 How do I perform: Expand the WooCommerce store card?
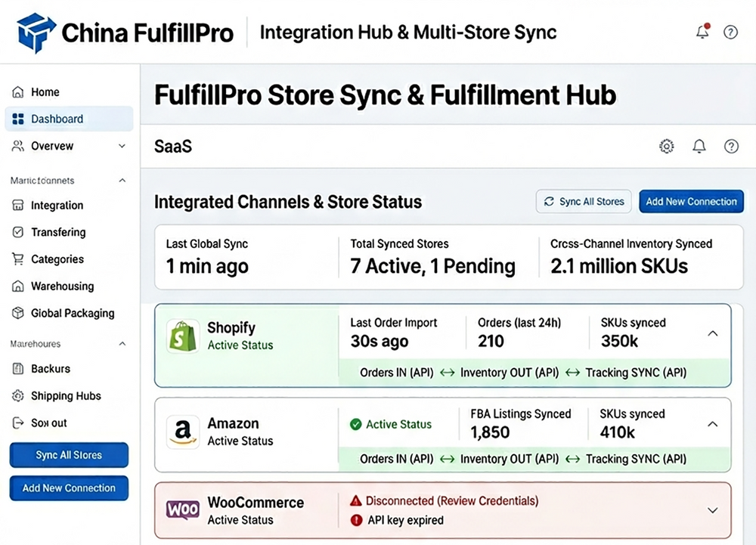713,510
